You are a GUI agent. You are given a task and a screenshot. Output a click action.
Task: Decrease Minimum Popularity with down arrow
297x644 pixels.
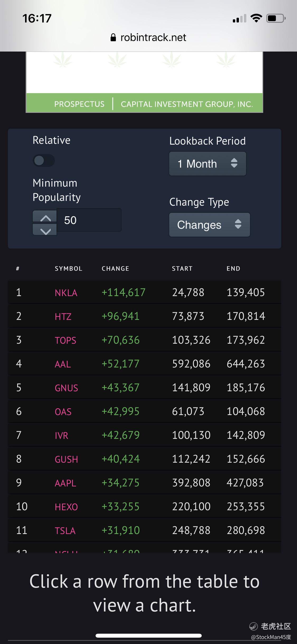45,229
